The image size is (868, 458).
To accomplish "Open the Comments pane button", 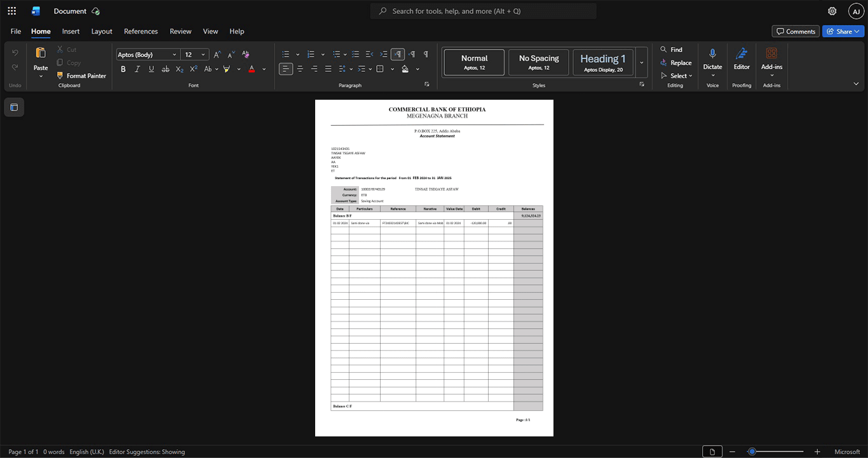I will (x=796, y=31).
